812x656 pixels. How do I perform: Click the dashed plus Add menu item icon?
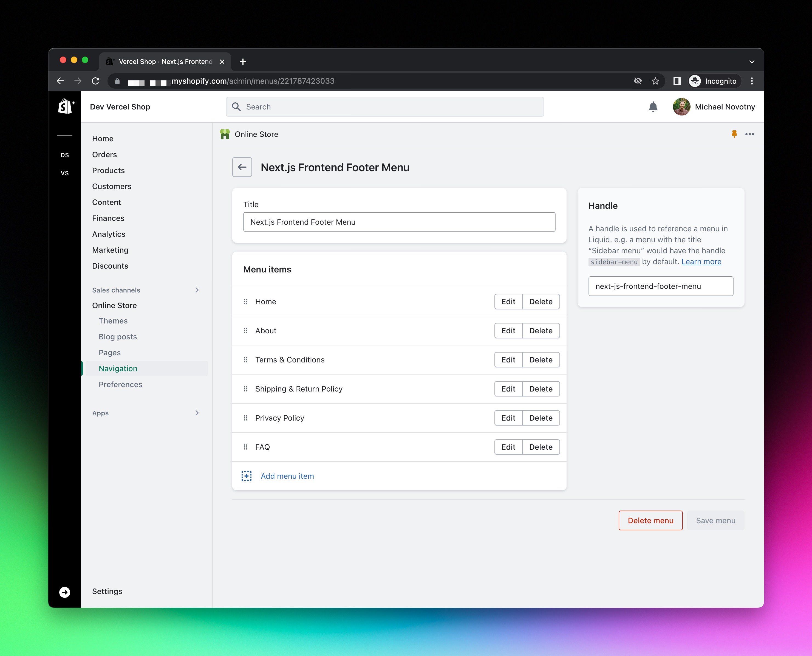click(x=247, y=476)
